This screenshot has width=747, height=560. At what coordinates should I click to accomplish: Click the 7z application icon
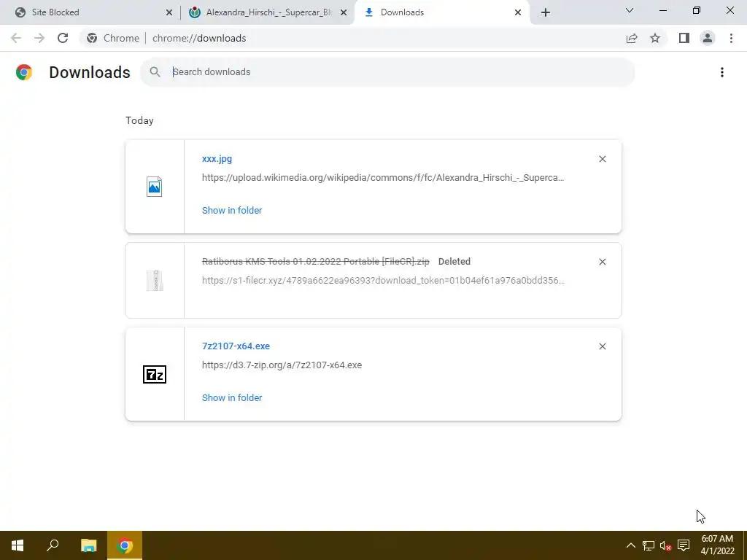pyautogui.click(x=155, y=374)
